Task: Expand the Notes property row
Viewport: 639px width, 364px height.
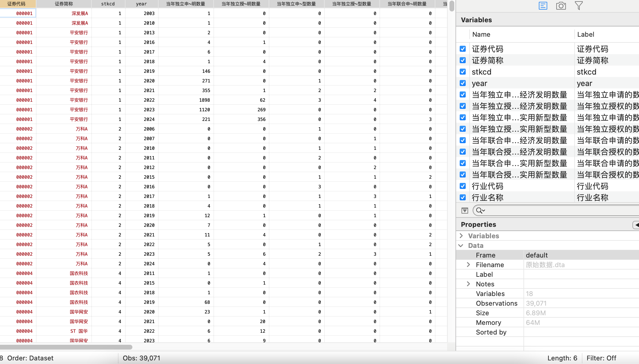Action: click(x=468, y=284)
